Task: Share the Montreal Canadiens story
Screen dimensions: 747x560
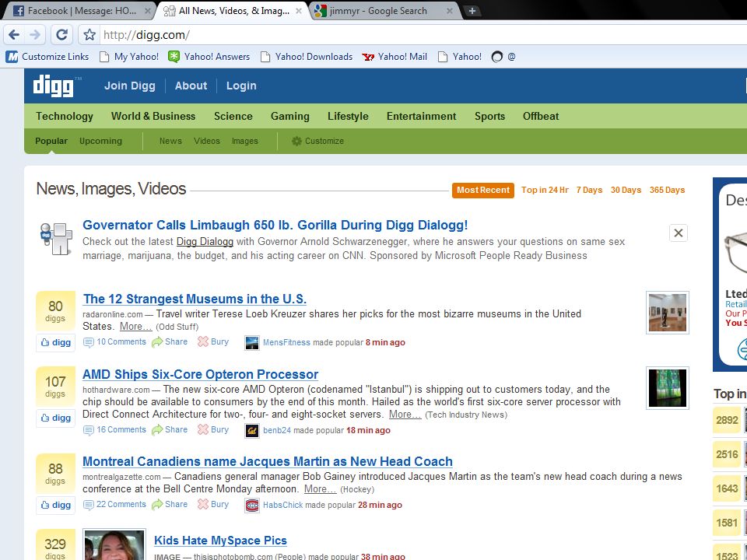Action: pos(170,504)
